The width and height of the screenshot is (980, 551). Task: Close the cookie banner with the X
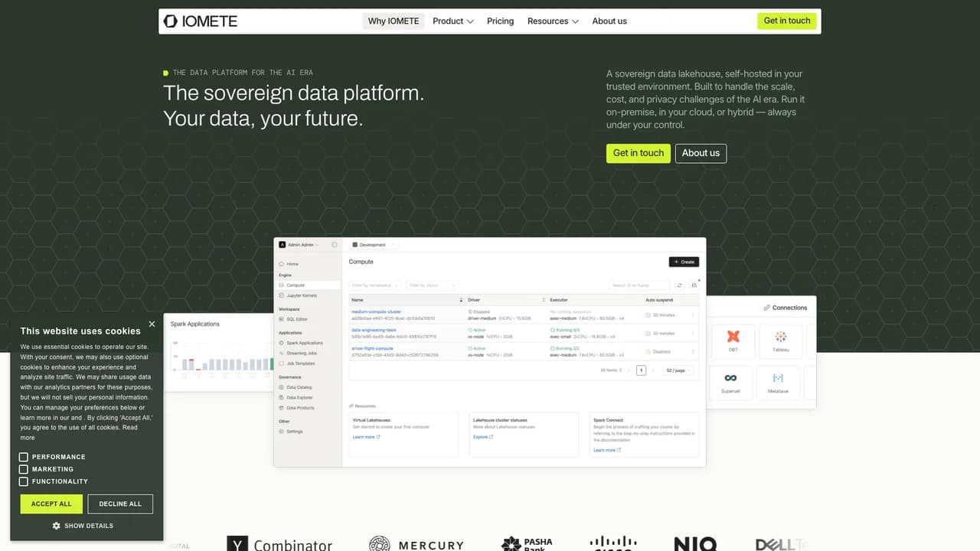pos(152,324)
